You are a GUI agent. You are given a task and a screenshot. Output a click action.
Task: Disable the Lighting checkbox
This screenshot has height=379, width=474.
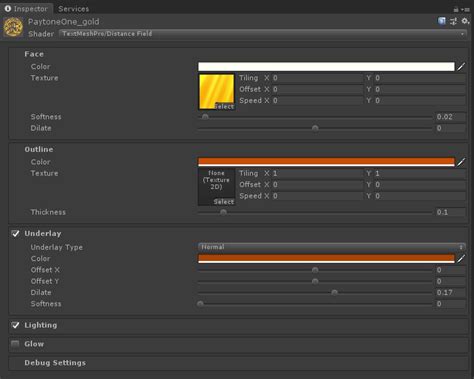pos(15,325)
